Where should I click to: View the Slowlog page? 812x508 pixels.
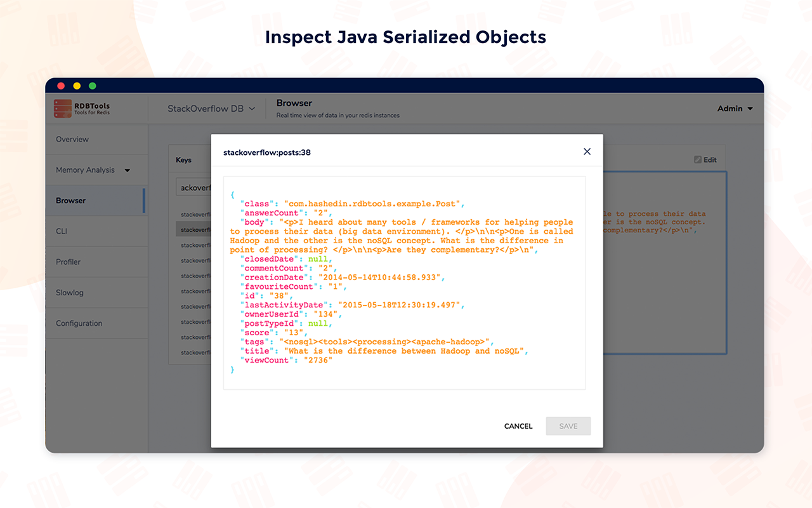[x=69, y=292]
